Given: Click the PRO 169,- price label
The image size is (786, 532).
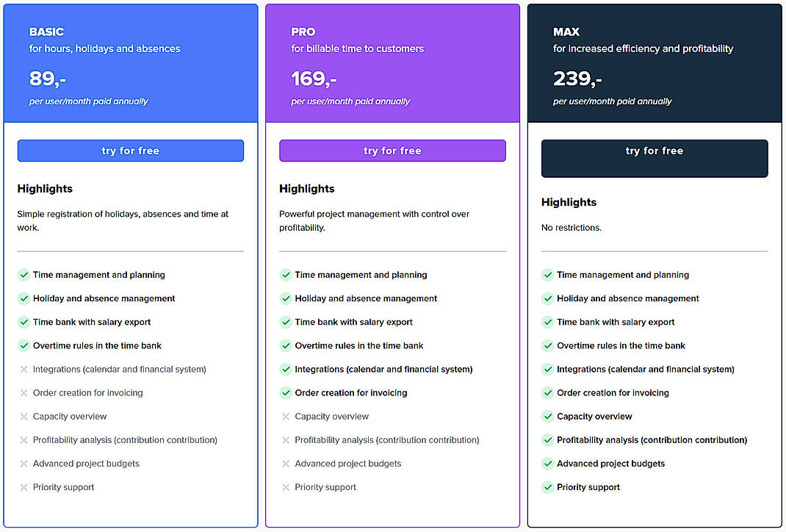Looking at the screenshot, I should tap(314, 78).
